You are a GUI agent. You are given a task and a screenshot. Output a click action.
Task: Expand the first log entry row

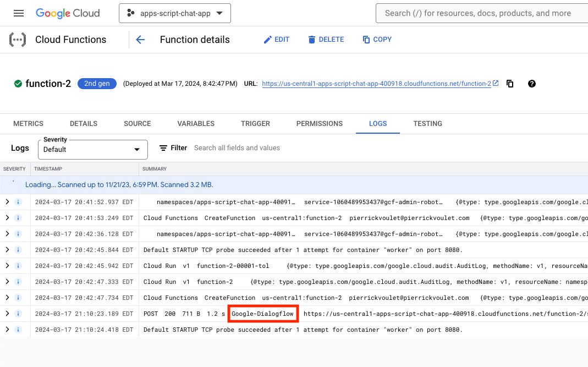point(7,202)
